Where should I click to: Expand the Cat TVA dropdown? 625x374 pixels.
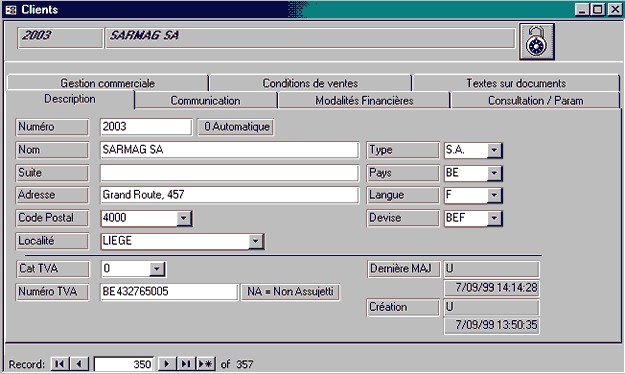click(157, 269)
